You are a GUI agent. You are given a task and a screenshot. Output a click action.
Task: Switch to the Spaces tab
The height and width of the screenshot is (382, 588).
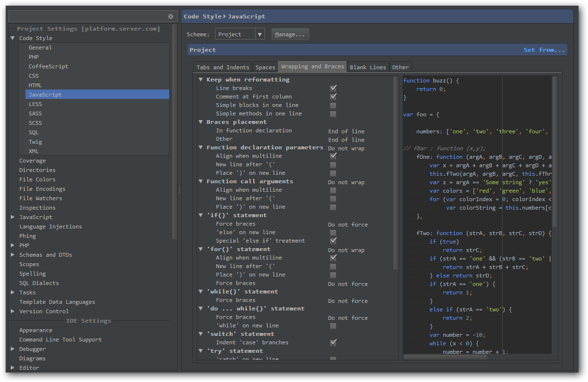click(265, 67)
